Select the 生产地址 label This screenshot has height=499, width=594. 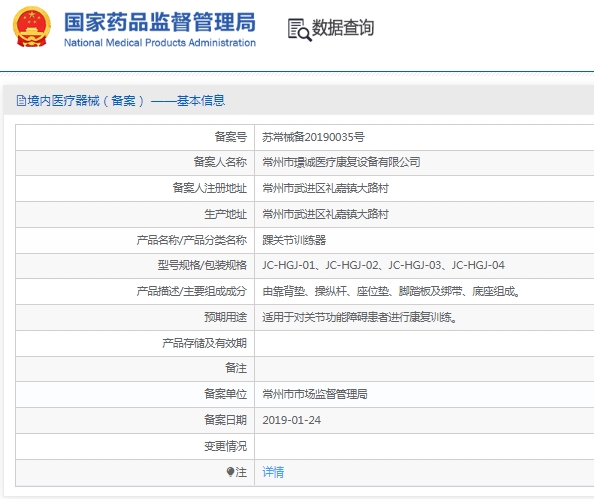[225, 214]
